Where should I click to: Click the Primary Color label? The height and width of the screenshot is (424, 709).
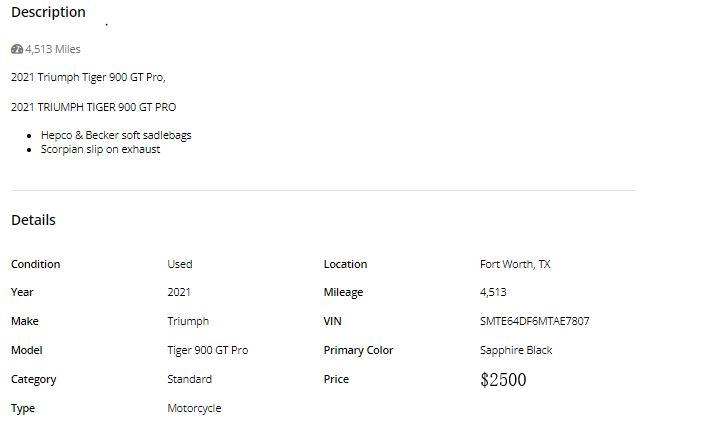click(359, 350)
